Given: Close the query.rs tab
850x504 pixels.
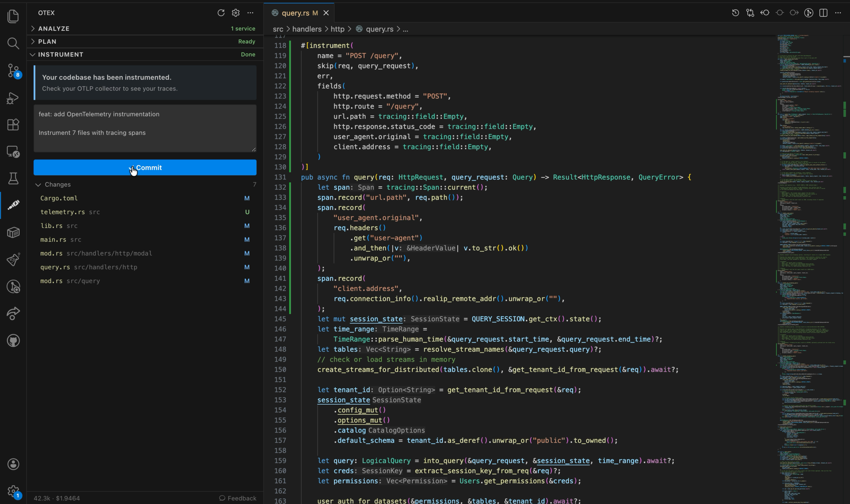Looking at the screenshot, I should [326, 13].
